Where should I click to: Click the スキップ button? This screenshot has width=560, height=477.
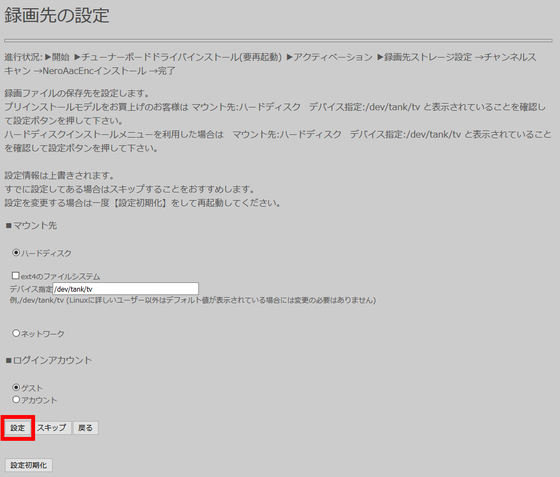52,428
